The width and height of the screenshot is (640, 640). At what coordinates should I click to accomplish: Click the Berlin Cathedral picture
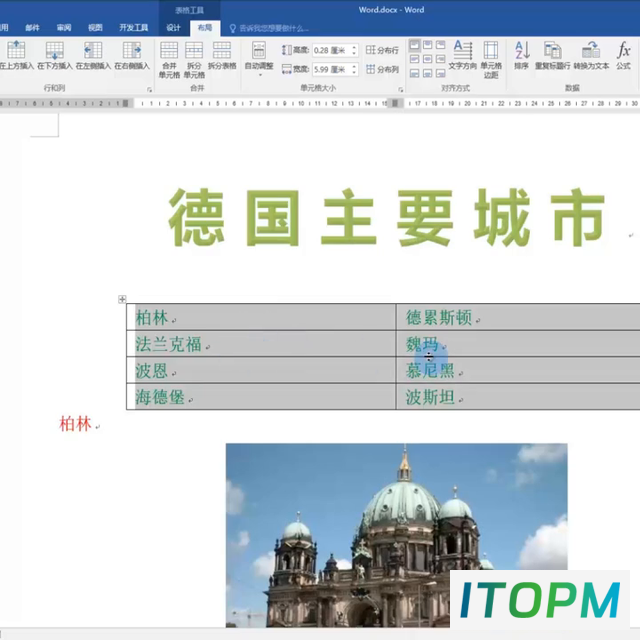tap(396, 535)
